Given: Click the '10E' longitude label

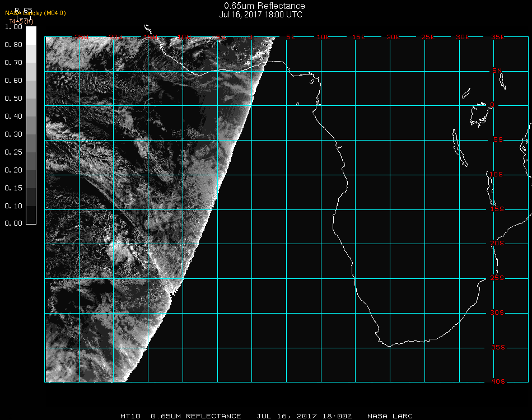Looking at the screenshot, I should click(x=324, y=37).
